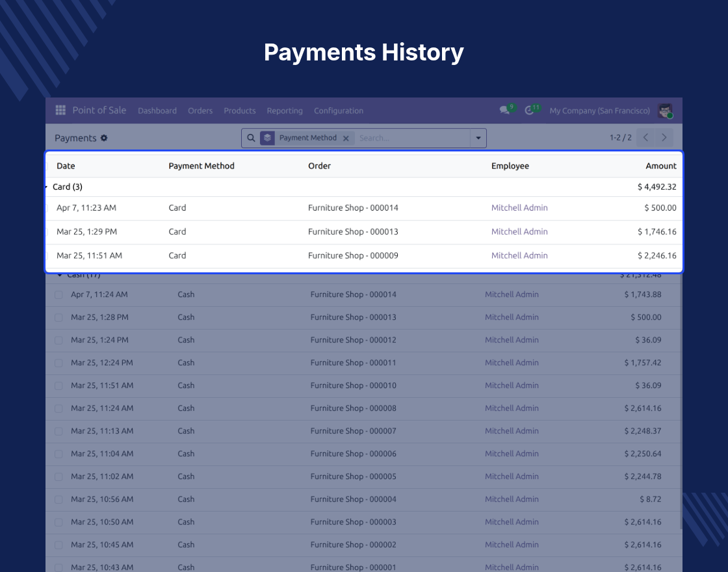
Task: Click Furniture Shop - 000014 in Card group
Action: click(354, 207)
